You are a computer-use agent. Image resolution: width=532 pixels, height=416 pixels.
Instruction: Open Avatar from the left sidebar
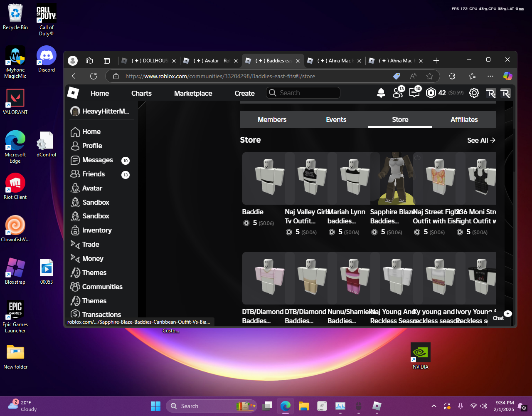coord(92,188)
